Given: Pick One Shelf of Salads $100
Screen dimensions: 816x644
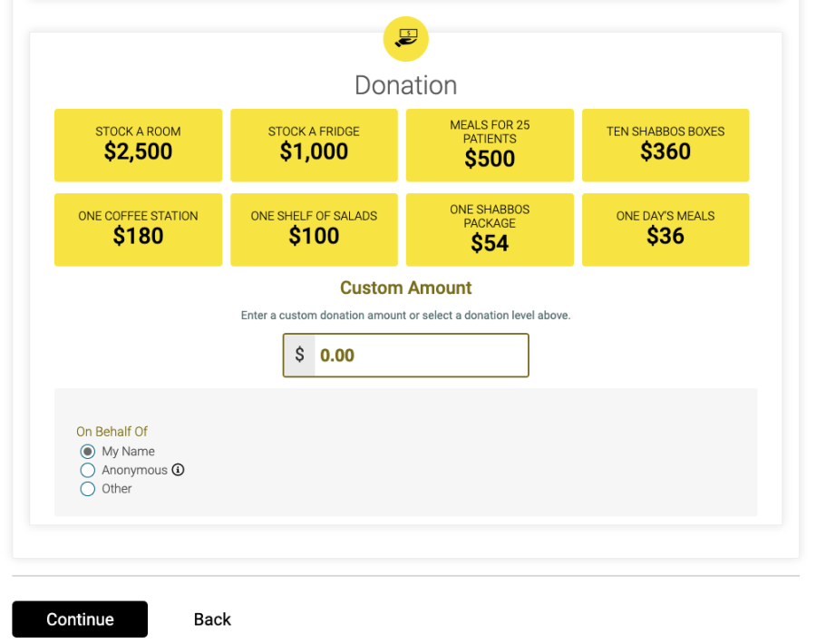Looking at the screenshot, I should pyautogui.click(x=314, y=229).
